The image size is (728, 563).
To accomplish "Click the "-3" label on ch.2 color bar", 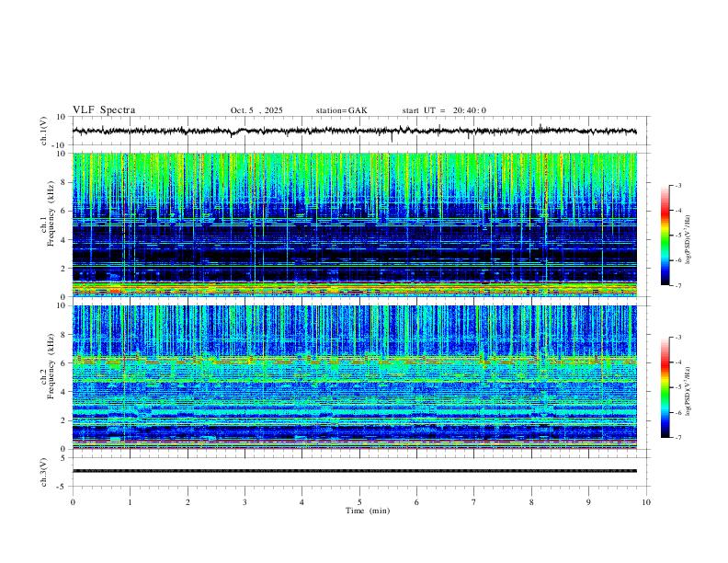I will point(677,338).
